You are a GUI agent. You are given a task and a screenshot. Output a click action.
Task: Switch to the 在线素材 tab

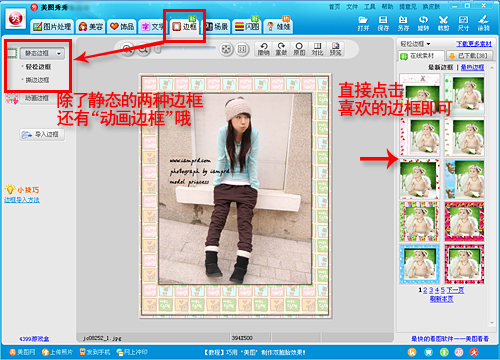[x=421, y=56]
